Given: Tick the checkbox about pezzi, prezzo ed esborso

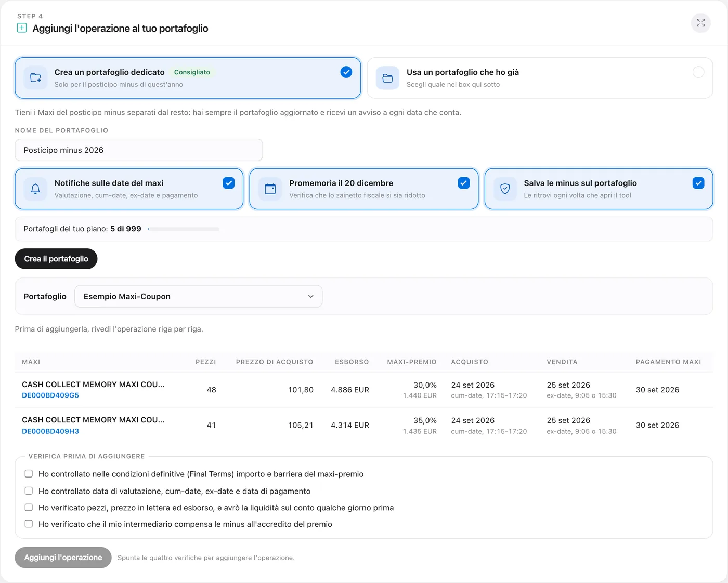Looking at the screenshot, I should pyautogui.click(x=29, y=507).
